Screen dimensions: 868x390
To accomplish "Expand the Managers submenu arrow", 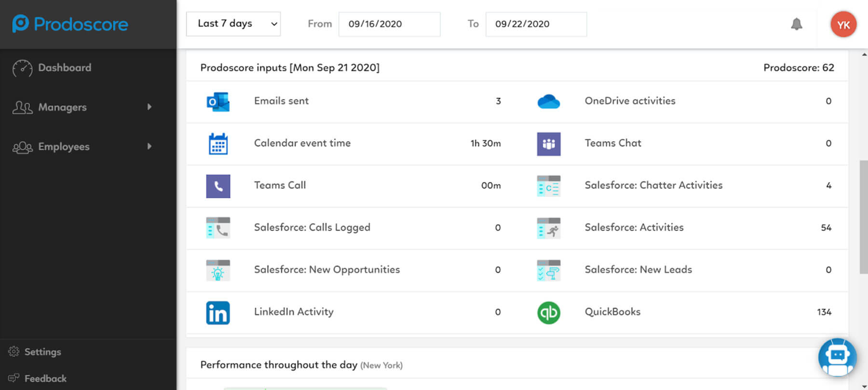I will pos(149,107).
